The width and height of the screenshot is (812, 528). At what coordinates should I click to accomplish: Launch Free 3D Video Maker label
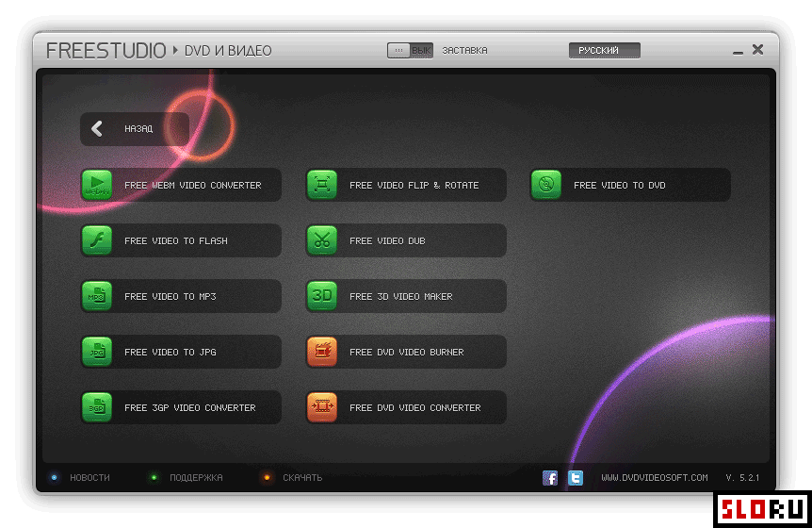point(401,296)
